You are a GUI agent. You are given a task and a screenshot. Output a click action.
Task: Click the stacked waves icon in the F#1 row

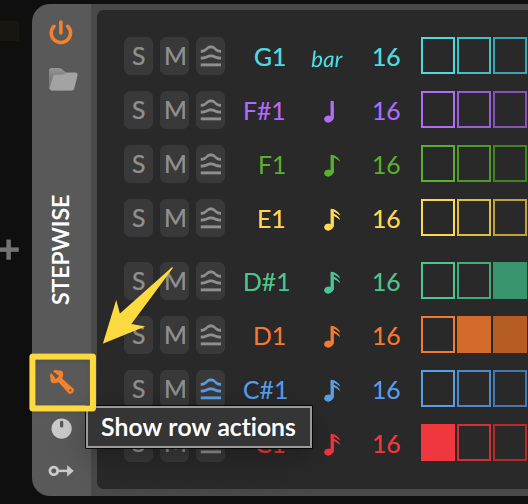click(210, 110)
